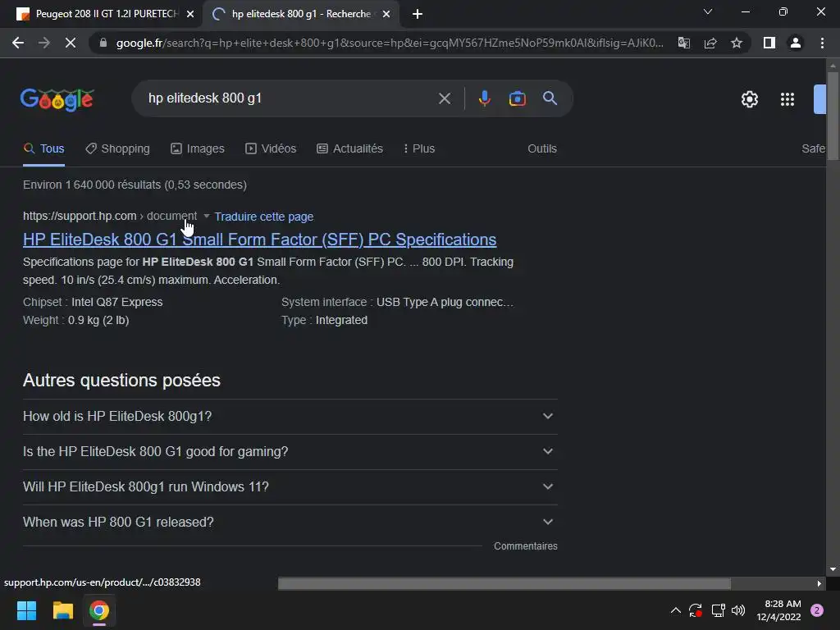Expand "When was HP 800 G1 released?"
The width and height of the screenshot is (840, 630).
[290, 523]
